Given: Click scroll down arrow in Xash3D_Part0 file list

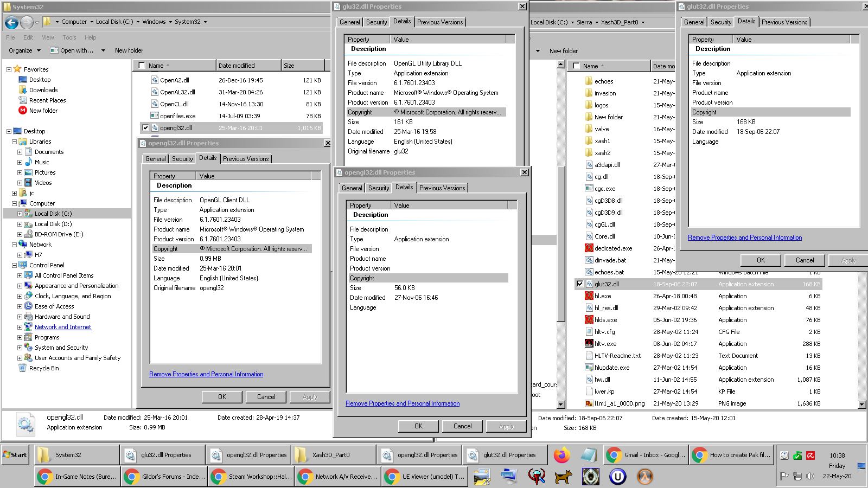Looking at the screenshot, I should tap(861, 404).
